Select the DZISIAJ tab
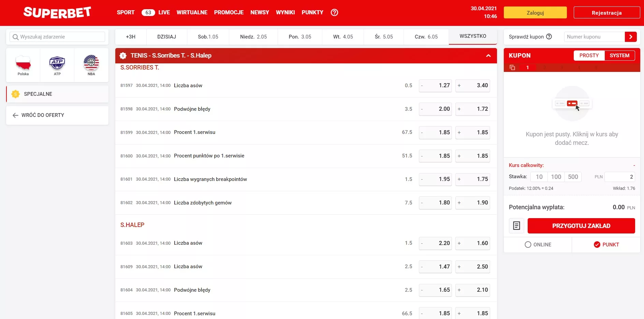 167,37
